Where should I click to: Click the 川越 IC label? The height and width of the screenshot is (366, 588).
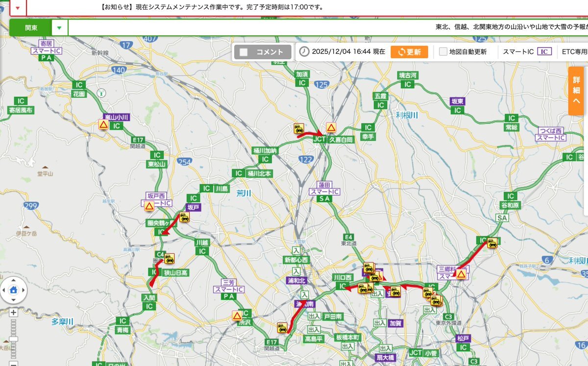pyautogui.click(x=201, y=243)
